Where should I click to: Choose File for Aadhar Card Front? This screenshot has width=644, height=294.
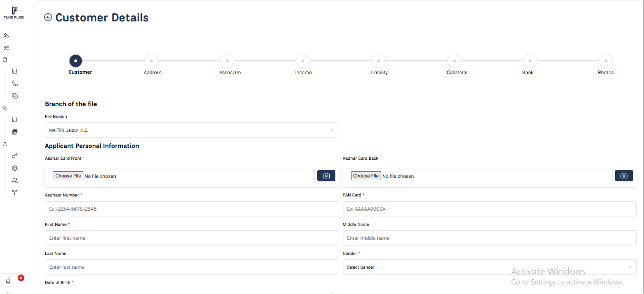coord(68,176)
